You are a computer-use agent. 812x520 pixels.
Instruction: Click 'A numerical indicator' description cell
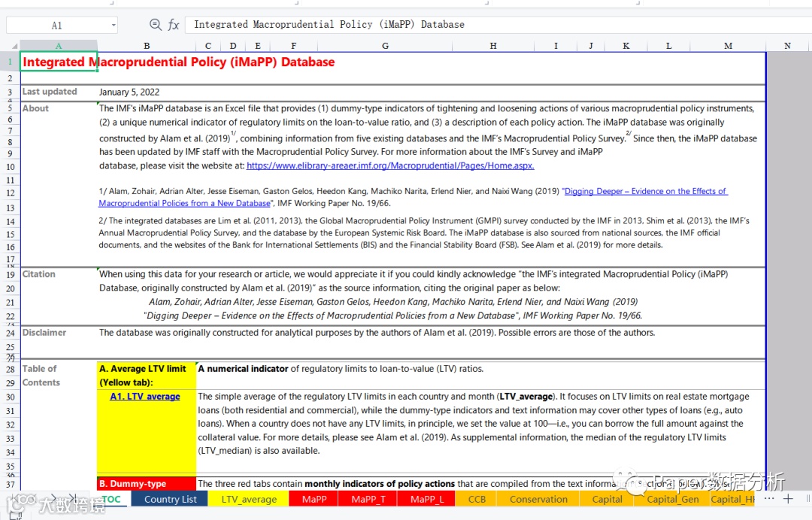point(341,369)
